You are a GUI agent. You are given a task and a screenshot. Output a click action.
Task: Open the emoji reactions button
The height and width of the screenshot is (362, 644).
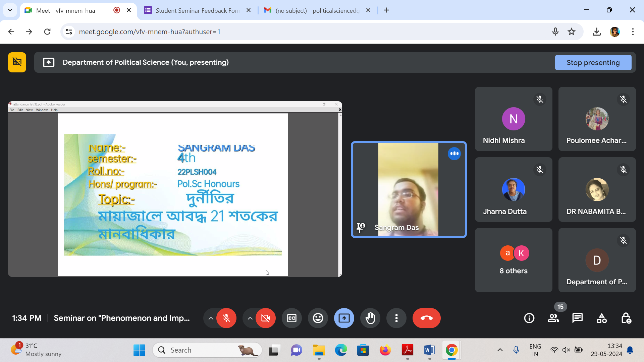[x=318, y=318]
